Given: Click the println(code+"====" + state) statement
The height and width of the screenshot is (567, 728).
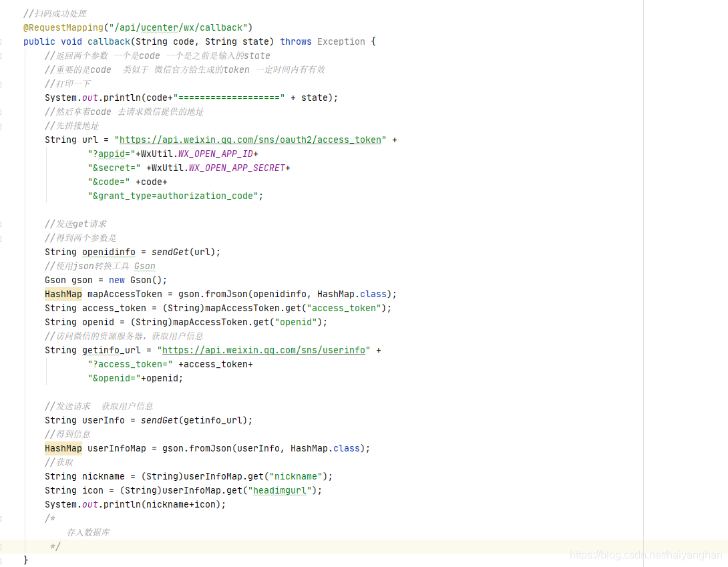Looking at the screenshot, I should (x=191, y=98).
